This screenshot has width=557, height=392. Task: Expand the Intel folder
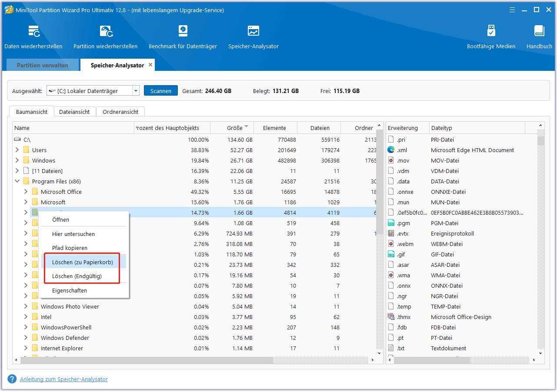coord(26,317)
